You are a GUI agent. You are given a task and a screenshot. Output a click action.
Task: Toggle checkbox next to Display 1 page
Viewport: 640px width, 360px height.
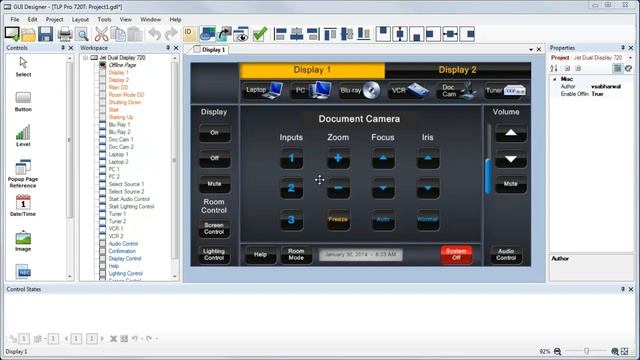(102, 72)
